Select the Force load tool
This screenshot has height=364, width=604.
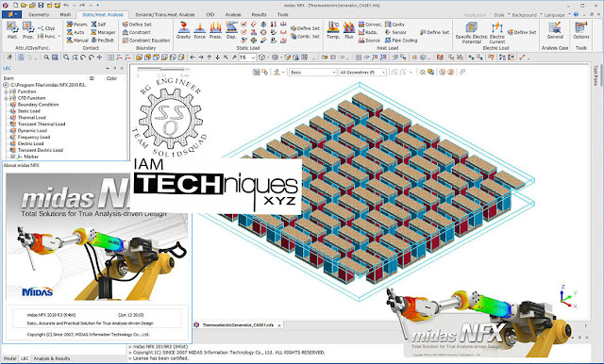pos(199,30)
